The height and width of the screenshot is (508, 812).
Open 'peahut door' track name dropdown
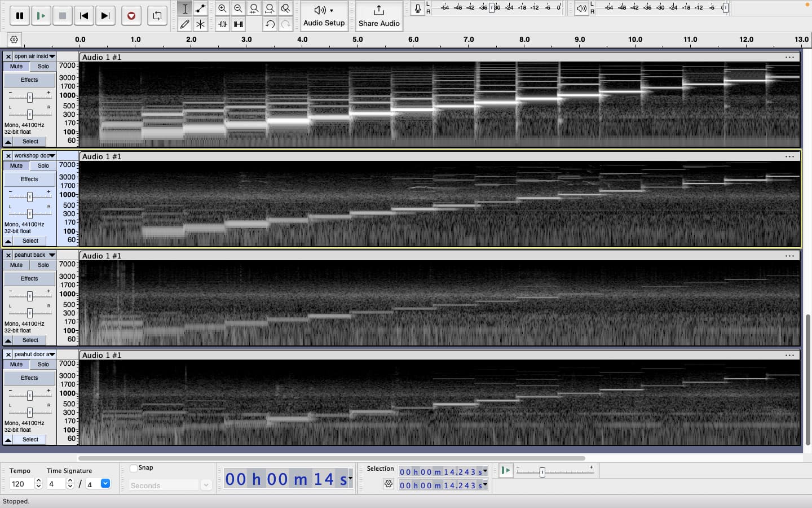[35, 354]
